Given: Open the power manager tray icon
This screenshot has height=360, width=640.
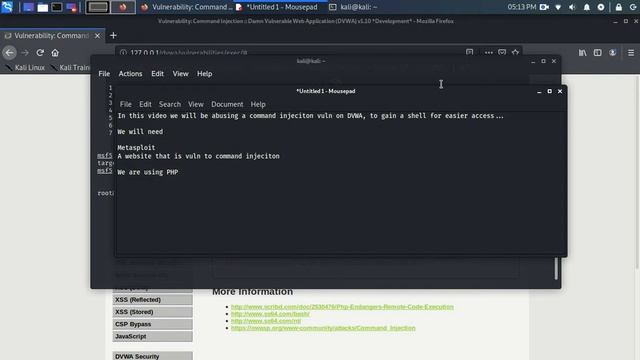Looking at the screenshot, I should click(x=601, y=7).
